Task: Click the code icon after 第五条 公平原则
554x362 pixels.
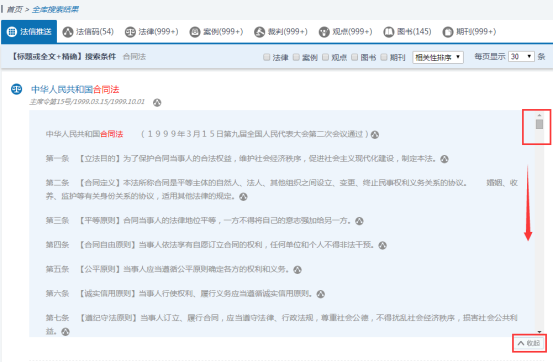Action: coord(297,270)
